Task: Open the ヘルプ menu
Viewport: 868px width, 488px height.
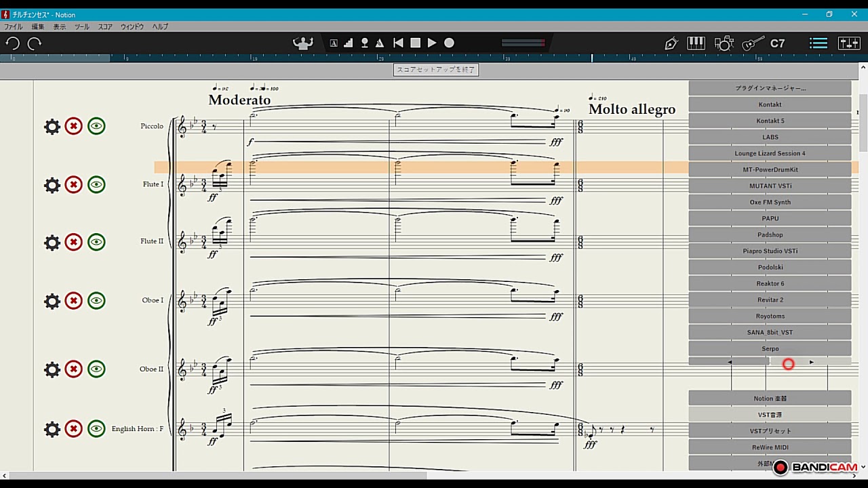Action: [x=160, y=26]
